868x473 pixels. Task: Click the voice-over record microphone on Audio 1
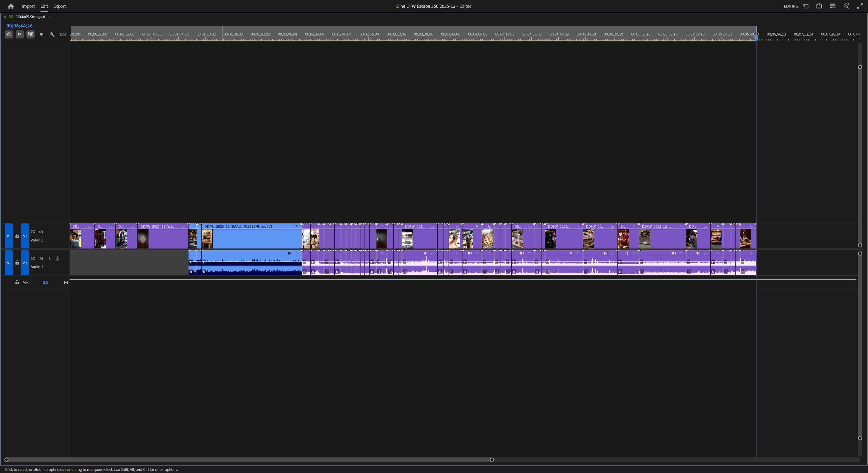57,259
